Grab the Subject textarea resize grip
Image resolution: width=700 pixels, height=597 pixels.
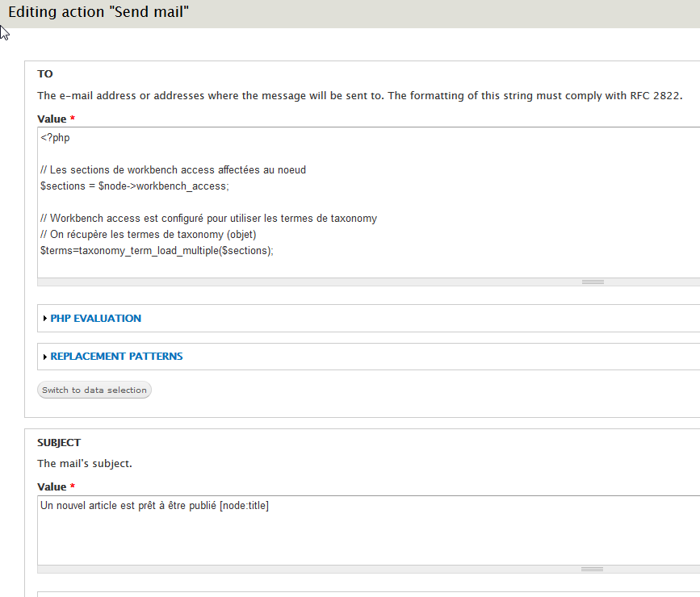point(592,569)
